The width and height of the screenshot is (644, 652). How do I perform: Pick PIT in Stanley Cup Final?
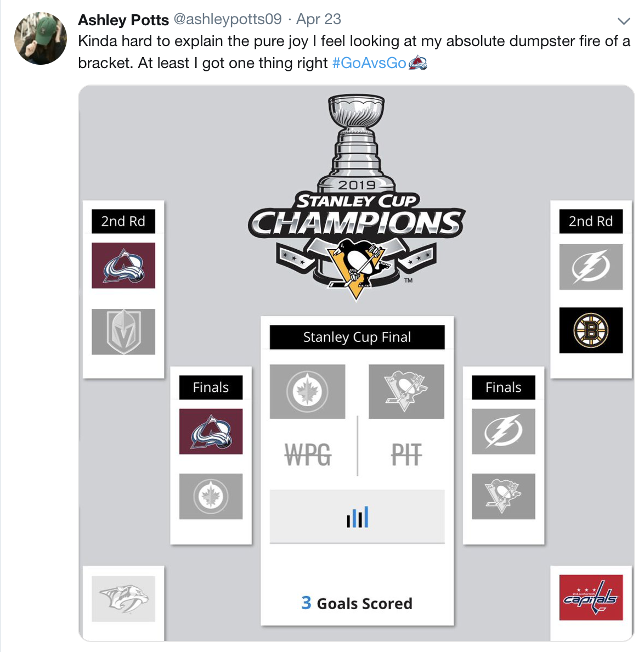click(406, 455)
